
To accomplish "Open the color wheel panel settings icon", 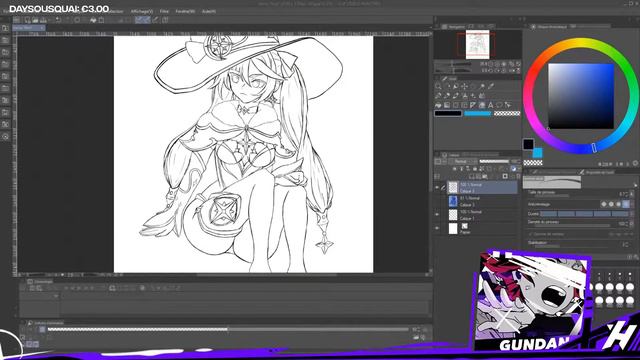I will 636,163.
